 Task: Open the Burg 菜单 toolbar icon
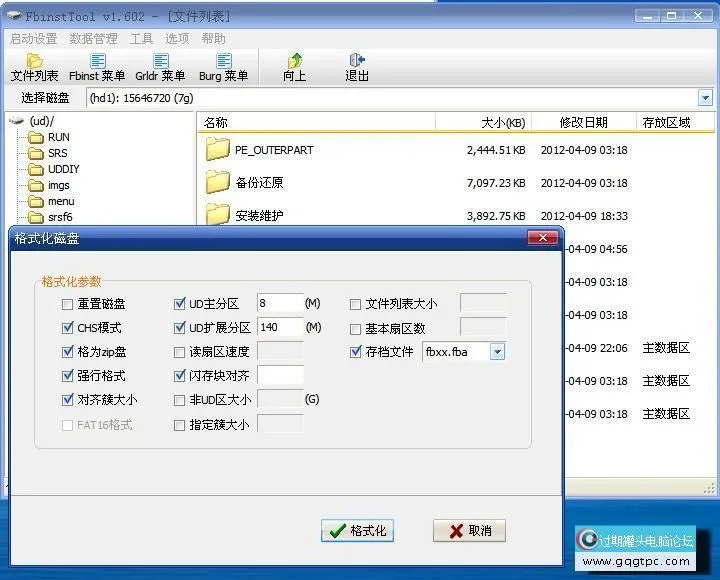point(223,68)
